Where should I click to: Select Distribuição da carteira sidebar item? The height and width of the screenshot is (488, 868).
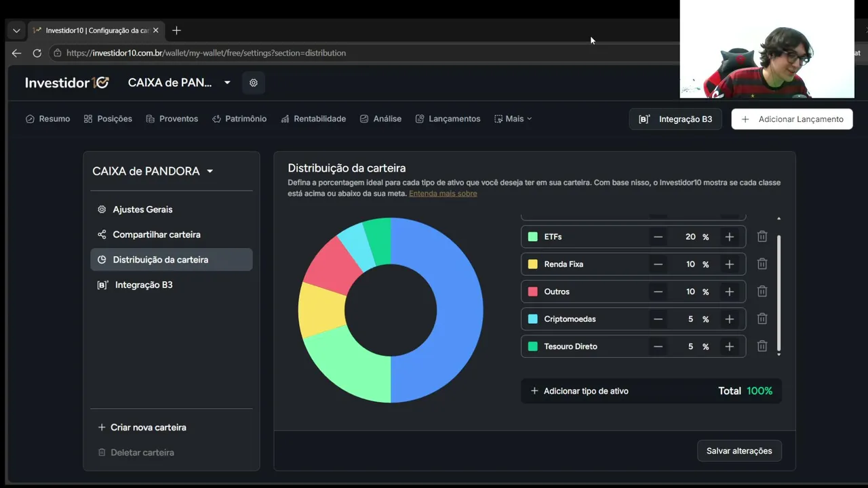click(x=171, y=260)
